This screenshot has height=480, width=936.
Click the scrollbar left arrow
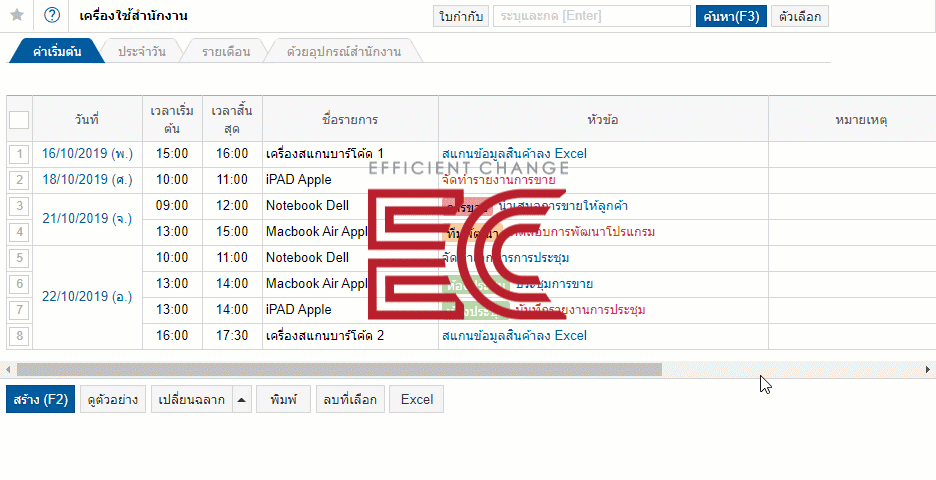(7, 370)
